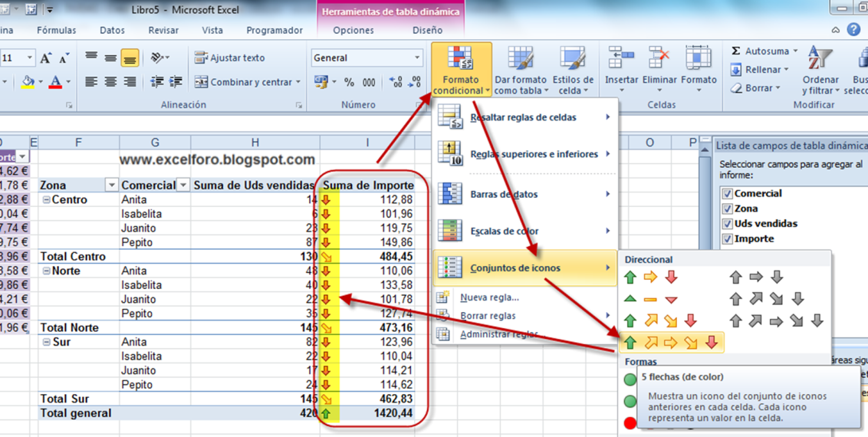868x437 pixels.
Task: Open Reglas superiores e inferiores submenu
Action: (524, 154)
